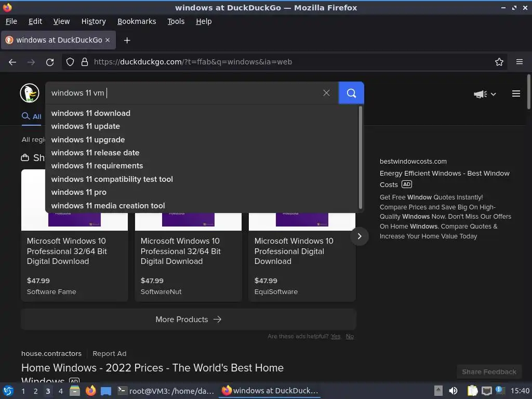Open the volume control in tray
The height and width of the screenshot is (399, 532).
click(x=453, y=391)
